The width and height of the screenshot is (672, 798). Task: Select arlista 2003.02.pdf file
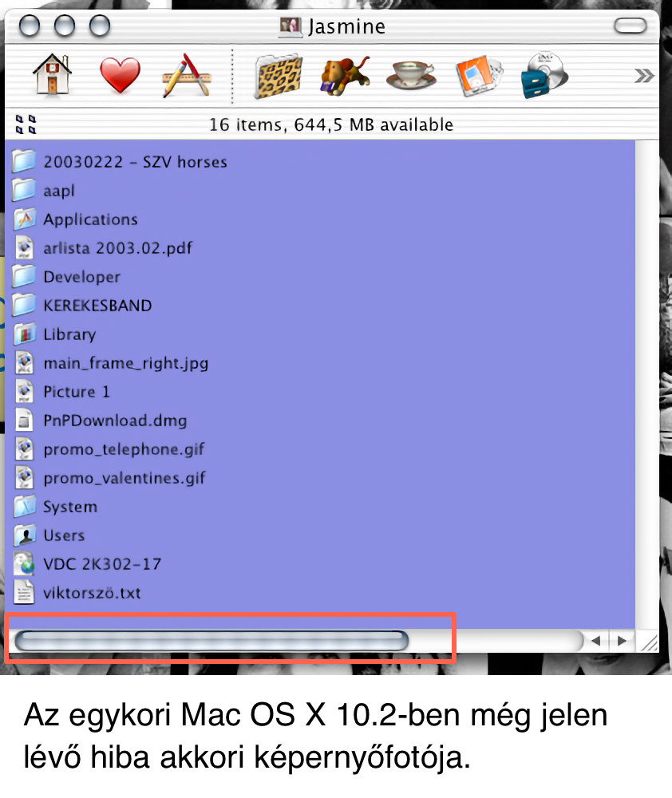(x=117, y=248)
